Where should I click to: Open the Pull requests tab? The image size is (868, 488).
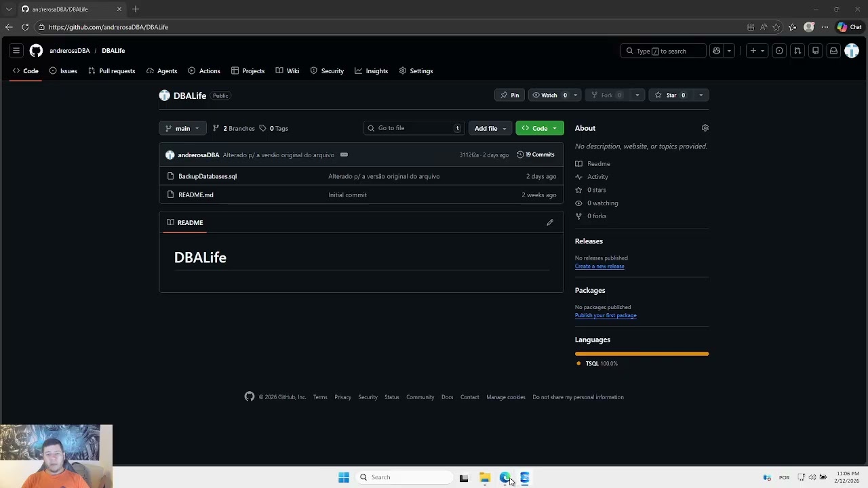[x=111, y=71]
